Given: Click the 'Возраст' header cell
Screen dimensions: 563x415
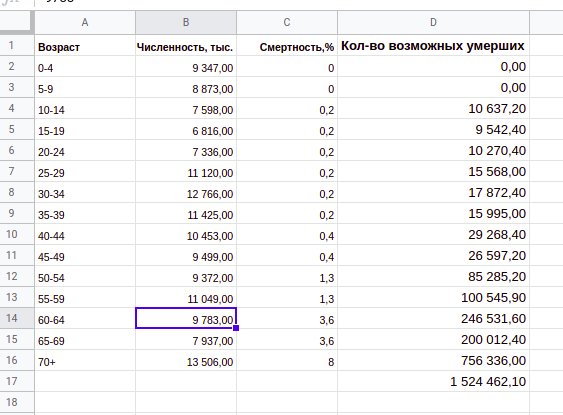Looking at the screenshot, I should coord(85,45).
